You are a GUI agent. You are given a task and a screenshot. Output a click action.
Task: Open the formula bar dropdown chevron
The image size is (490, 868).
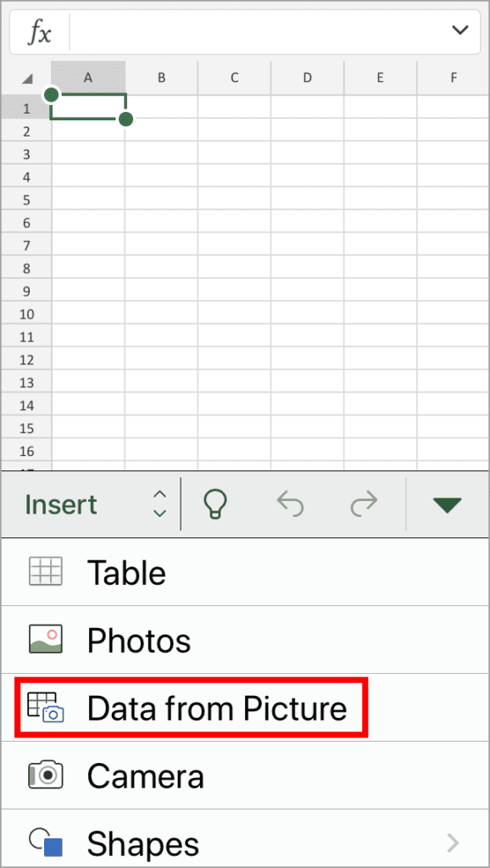[460, 31]
